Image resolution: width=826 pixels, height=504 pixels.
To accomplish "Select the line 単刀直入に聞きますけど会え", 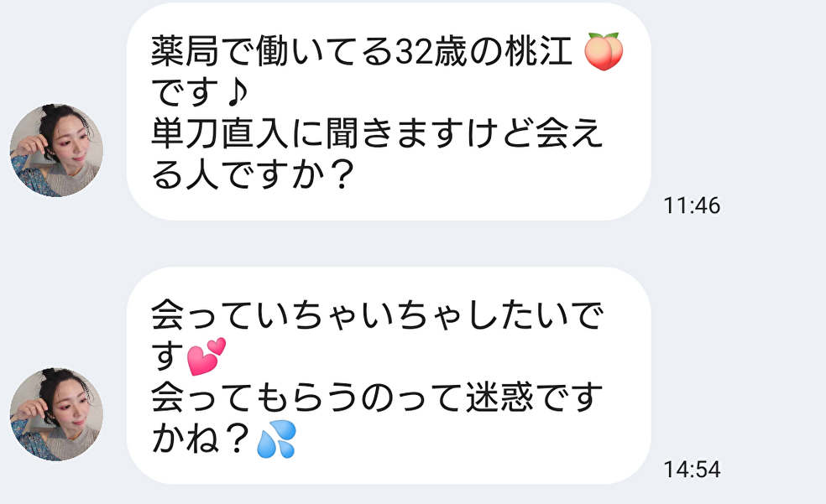I will tap(377, 134).
